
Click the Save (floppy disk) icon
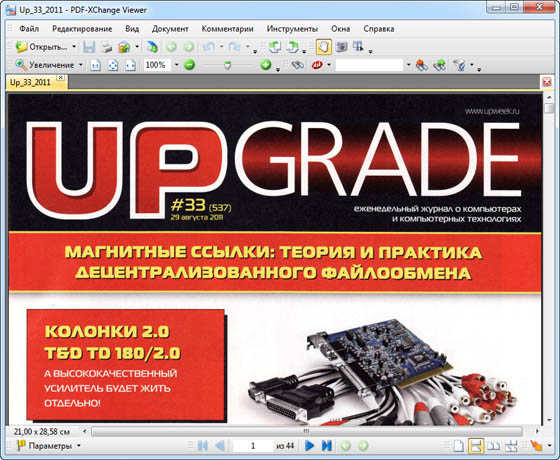point(89,47)
